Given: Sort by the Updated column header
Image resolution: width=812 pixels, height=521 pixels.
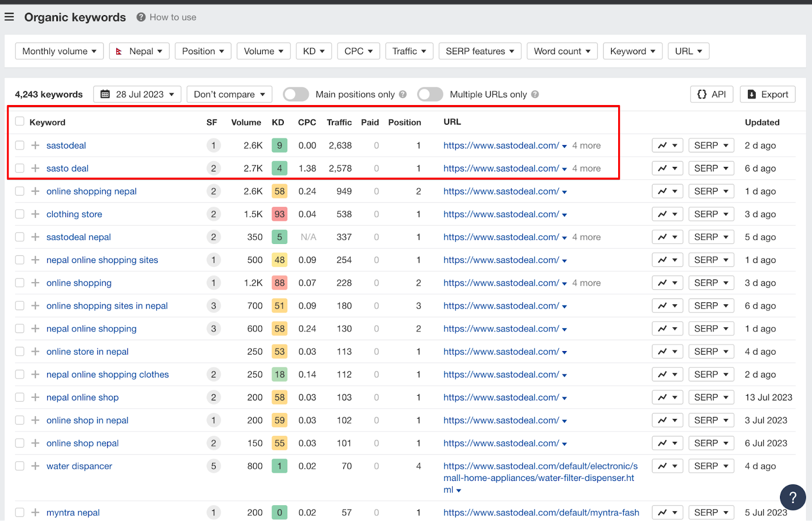Looking at the screenshot, I should coord(762,122).
